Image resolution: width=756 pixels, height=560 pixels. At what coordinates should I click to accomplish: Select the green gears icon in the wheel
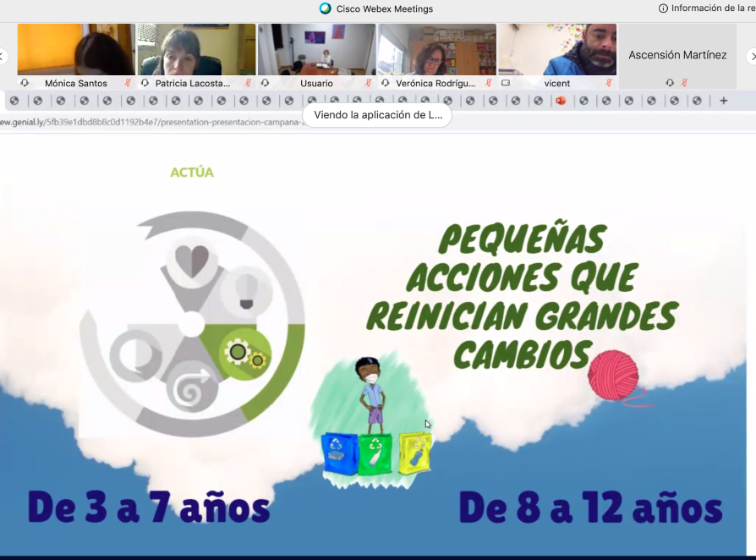245,354
